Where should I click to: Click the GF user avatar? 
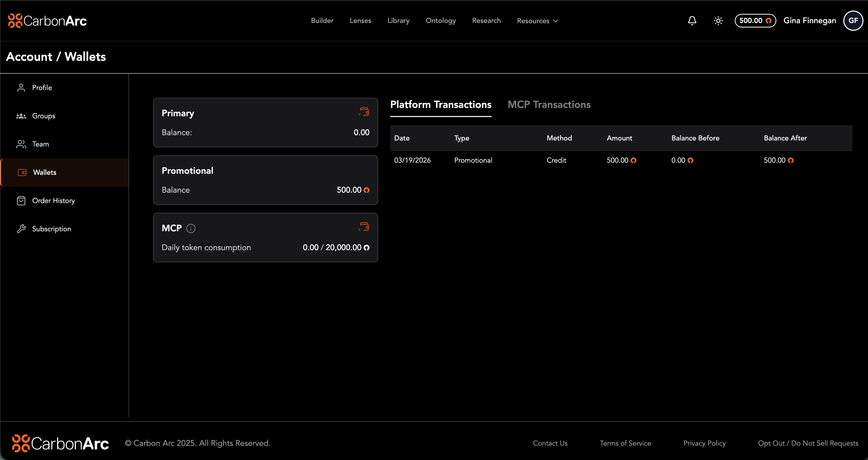point(853,21)
